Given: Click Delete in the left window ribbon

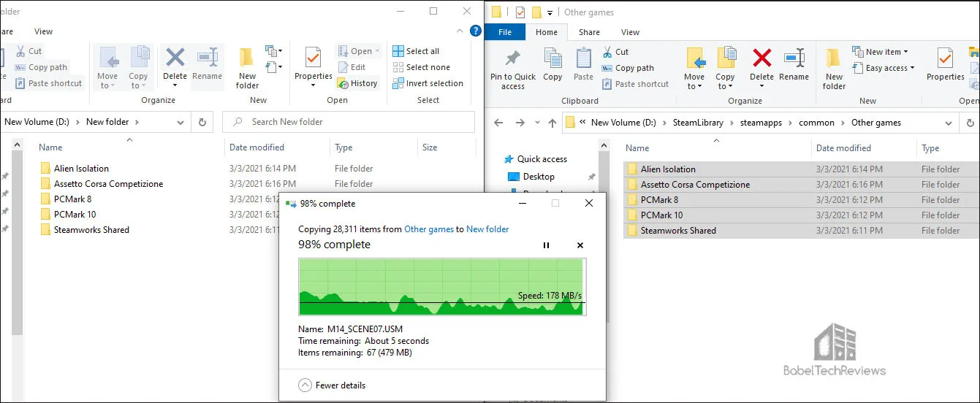Looking at the screenshot, I should 175,64.
